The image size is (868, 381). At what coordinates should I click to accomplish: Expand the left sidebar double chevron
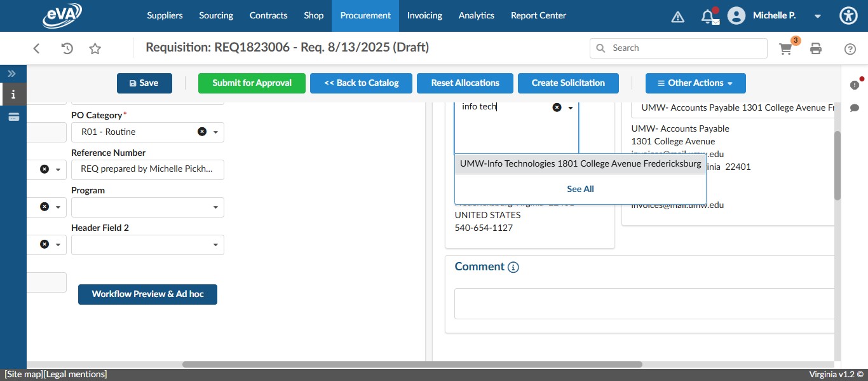coord(11,74)
